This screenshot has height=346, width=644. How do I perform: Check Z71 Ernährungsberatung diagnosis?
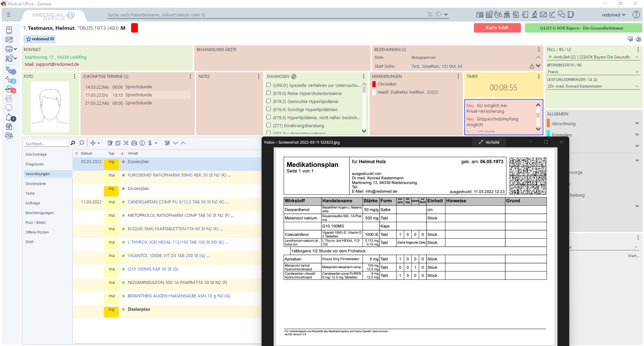(x=268, y=125)
